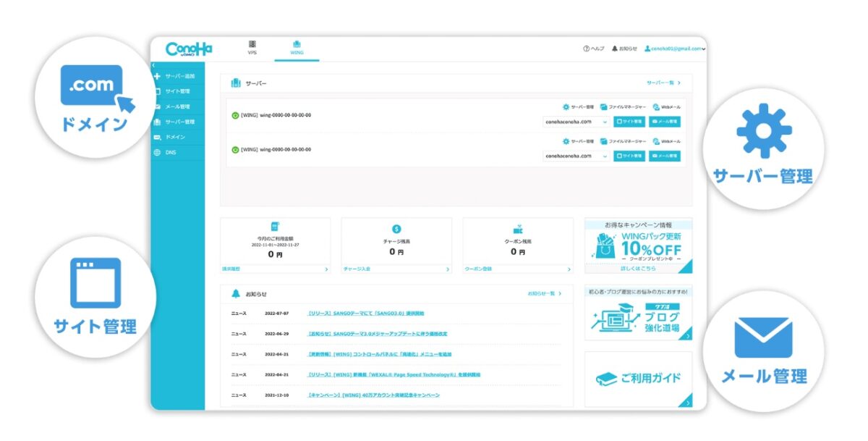This screenshot has width=868, height=441.
Task: Click green power status icon of first server
Action: pos(235,115)
